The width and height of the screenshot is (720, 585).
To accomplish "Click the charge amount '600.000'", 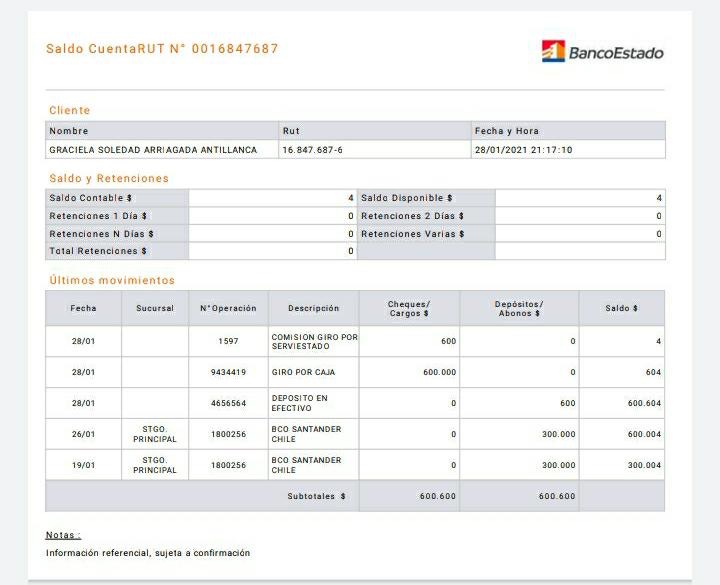I will [439, 372].
